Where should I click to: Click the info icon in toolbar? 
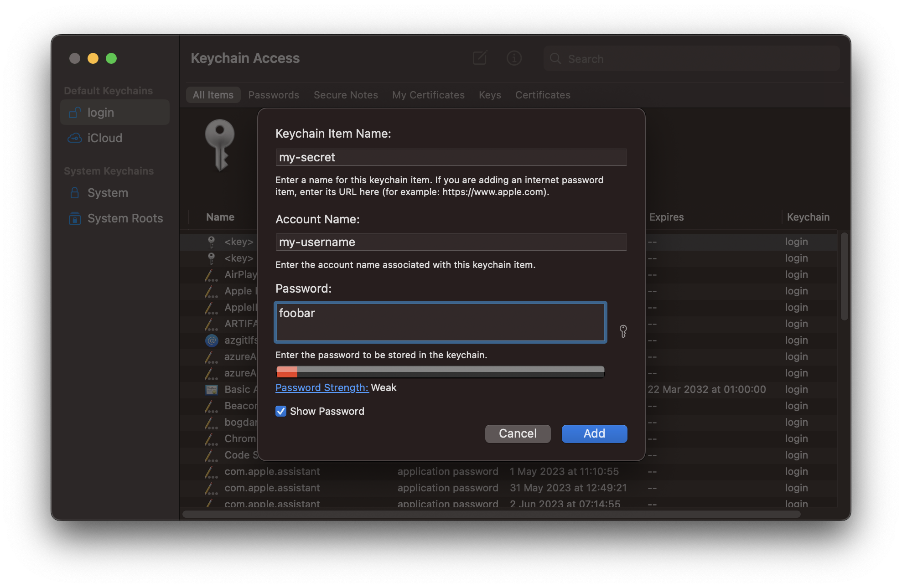(514, 58)
